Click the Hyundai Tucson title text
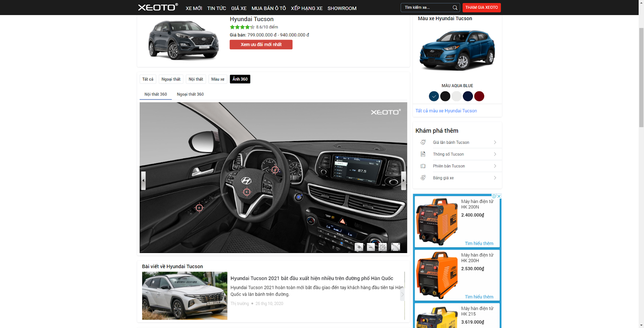The height and width of the screenshot is (328, 644). tap(252, 19)
